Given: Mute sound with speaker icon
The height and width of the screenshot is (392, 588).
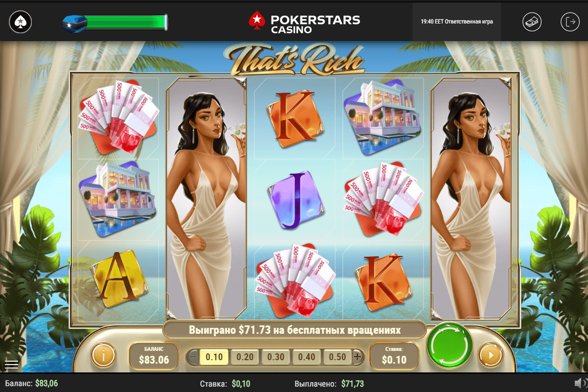Looking at the screenshot, I should pyautogui.click(x=581, y=383).
